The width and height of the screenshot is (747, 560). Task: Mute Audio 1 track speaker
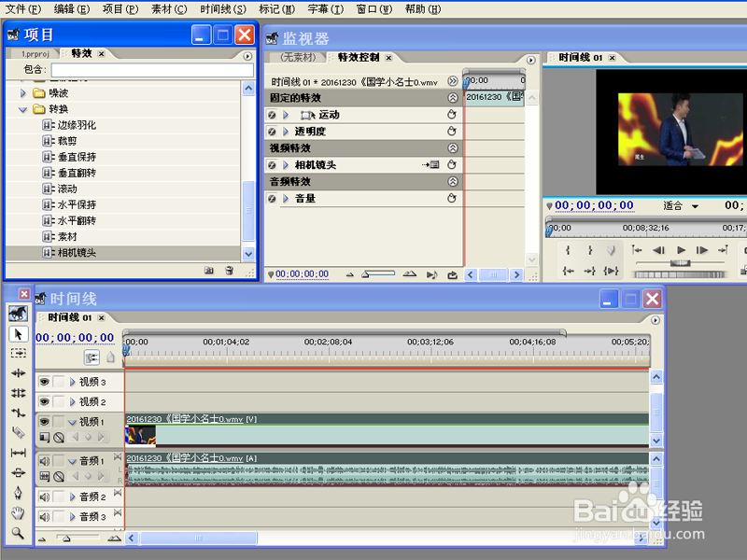tap(44, 461)
